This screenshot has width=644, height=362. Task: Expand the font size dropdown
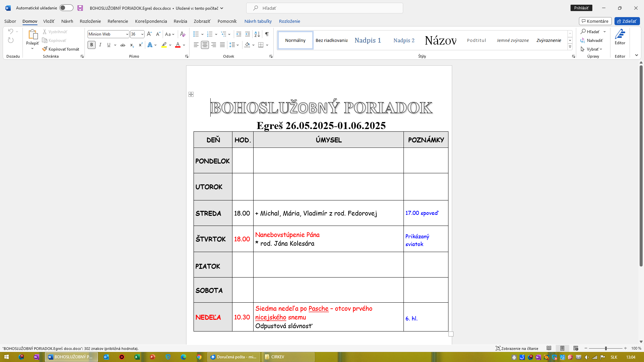pyautogui.click(x=142, y=34)
